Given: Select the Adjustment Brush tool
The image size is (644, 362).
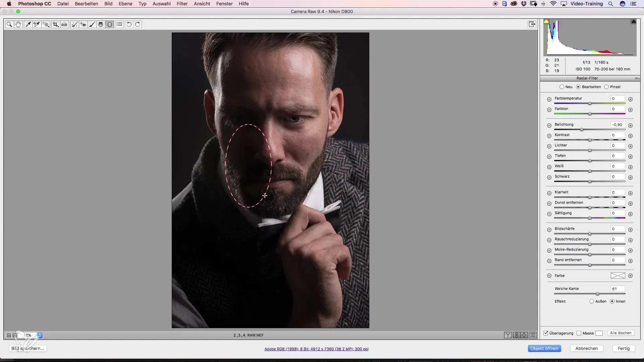Looking at the screenshot, I should coord(92,24).
